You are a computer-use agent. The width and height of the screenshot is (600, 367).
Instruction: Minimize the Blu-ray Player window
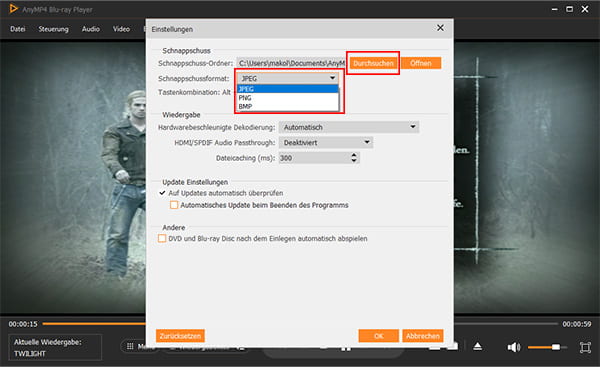tap(554, 9)
